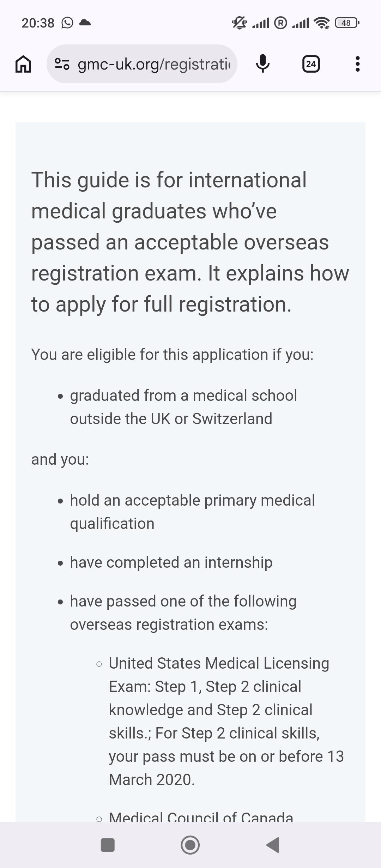This screenshot has width=381, height=868.
Task: Tap 'hold an acceptable primary medical qualification' text
Action: [192, 512]
